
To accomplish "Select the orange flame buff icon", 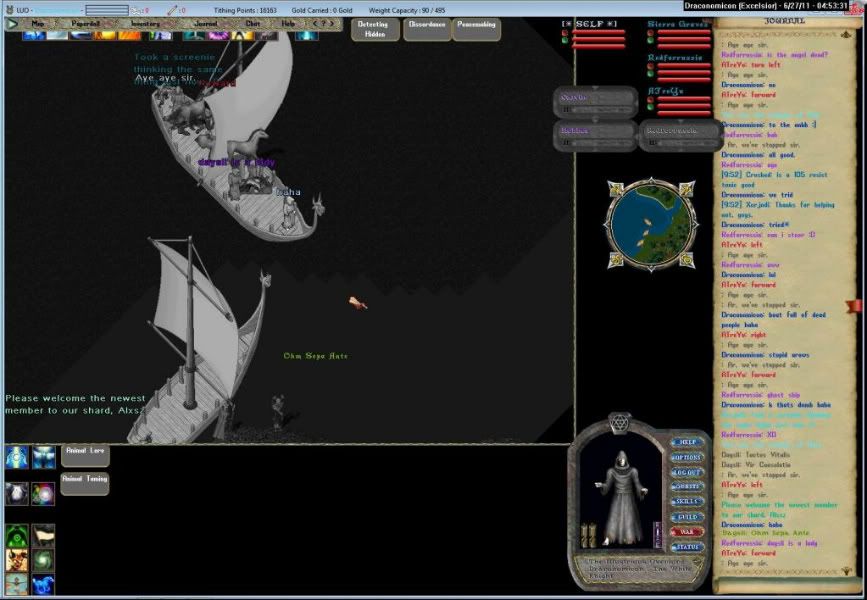I will (130, 36).
